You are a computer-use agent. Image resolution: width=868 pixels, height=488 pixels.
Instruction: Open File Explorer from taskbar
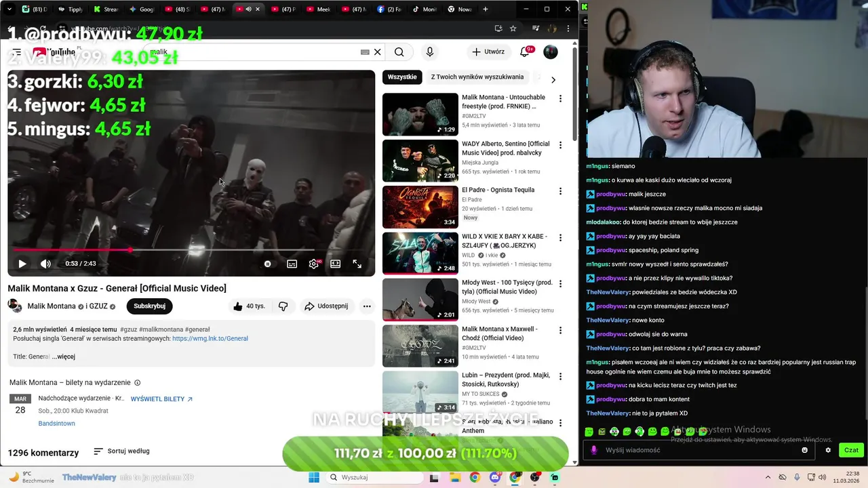pyautogui.click(x=455, y=478)
